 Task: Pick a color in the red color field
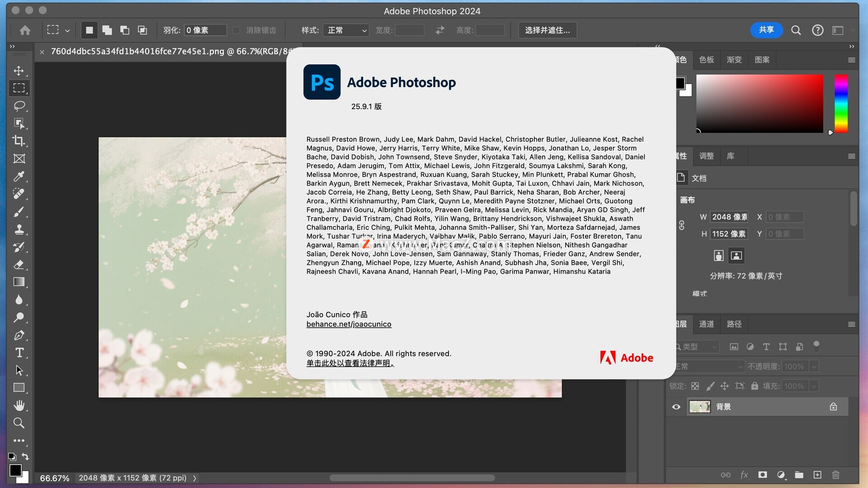tap(759, 103)
